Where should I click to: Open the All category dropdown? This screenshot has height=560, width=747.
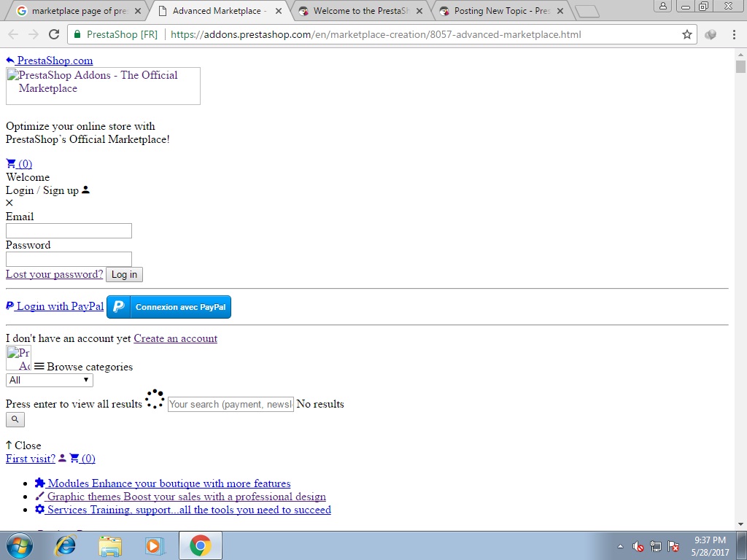point(49,380)
